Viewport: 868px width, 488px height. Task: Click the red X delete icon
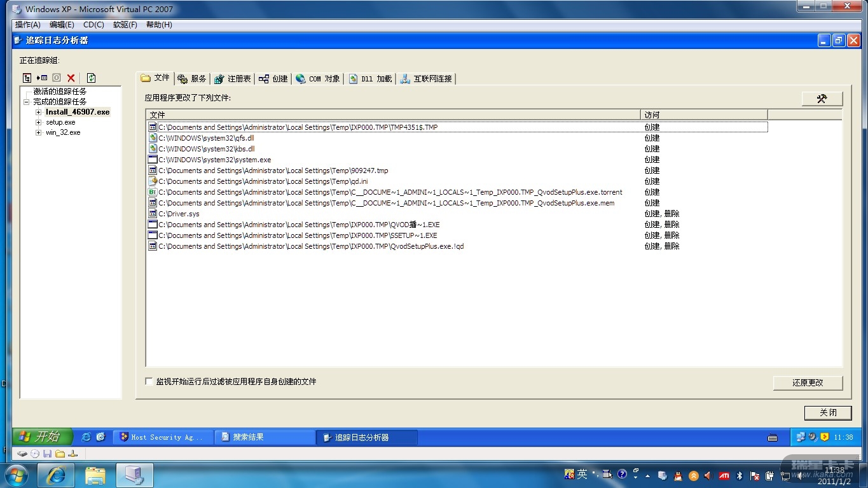(71, 78)
